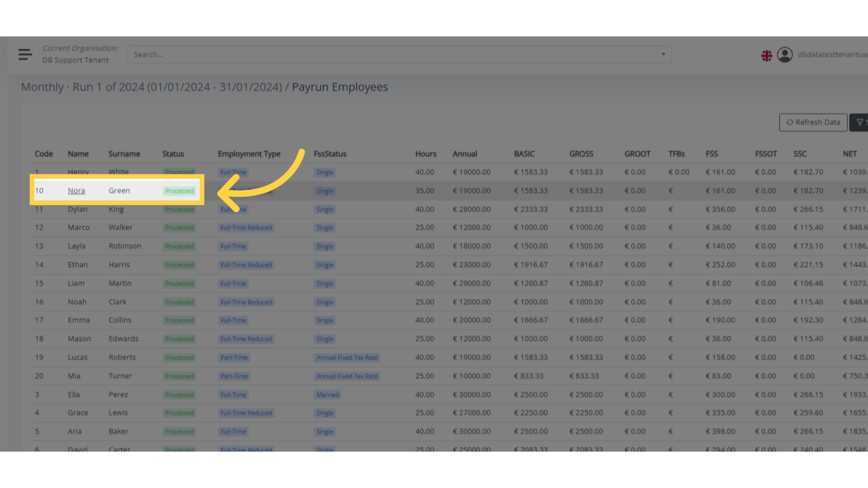Click the refresh circle icon inside Refresh Data
868x488 pixels.
coord(790,122)
